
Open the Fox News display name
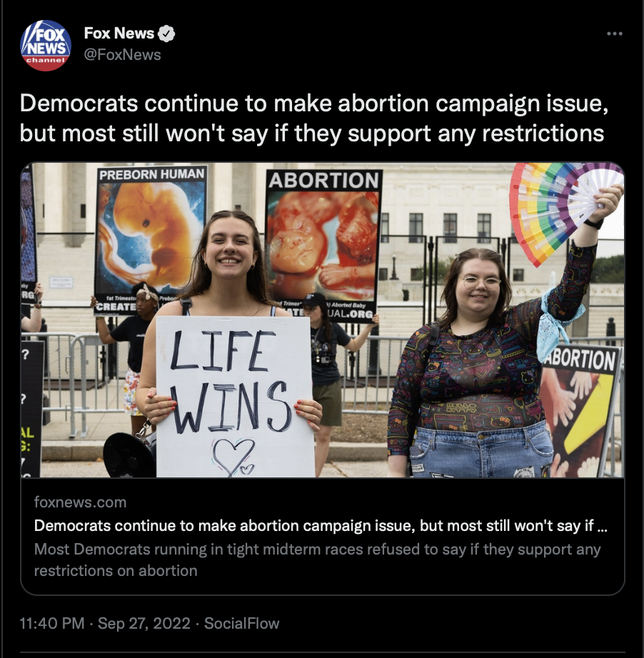pos(119,33)
